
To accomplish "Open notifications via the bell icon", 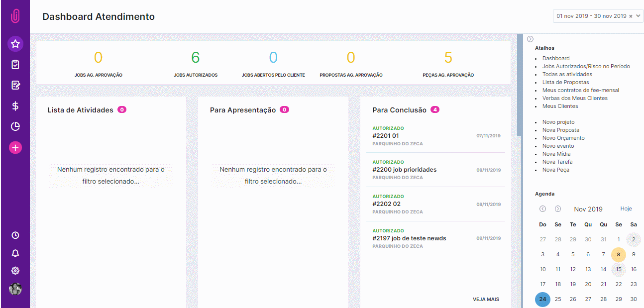I will (x=15, y=253).
